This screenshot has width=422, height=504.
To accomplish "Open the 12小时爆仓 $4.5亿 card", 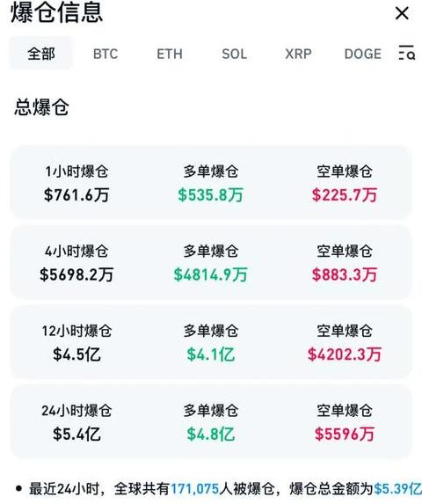I will point(211,342).
